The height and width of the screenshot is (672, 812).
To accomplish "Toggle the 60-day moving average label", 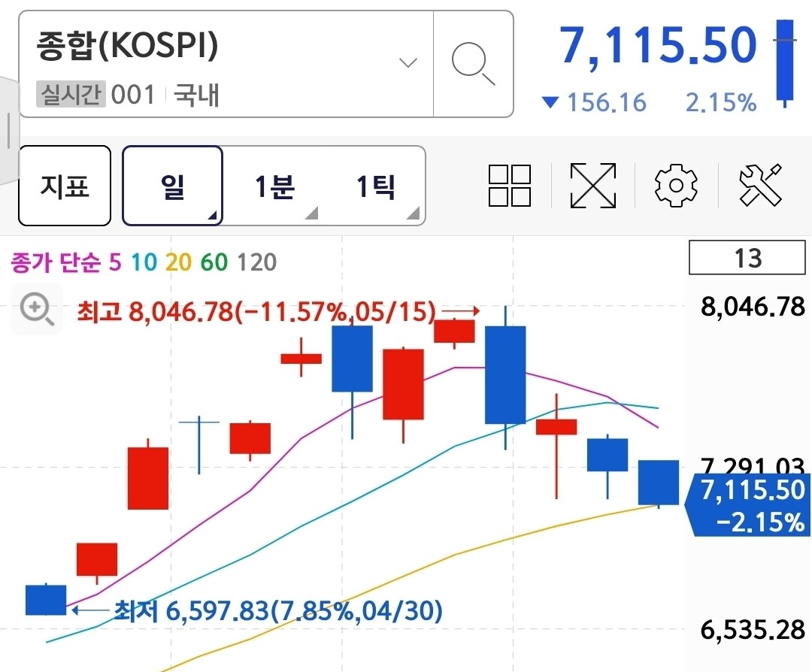I will click(x=214, y=262).
